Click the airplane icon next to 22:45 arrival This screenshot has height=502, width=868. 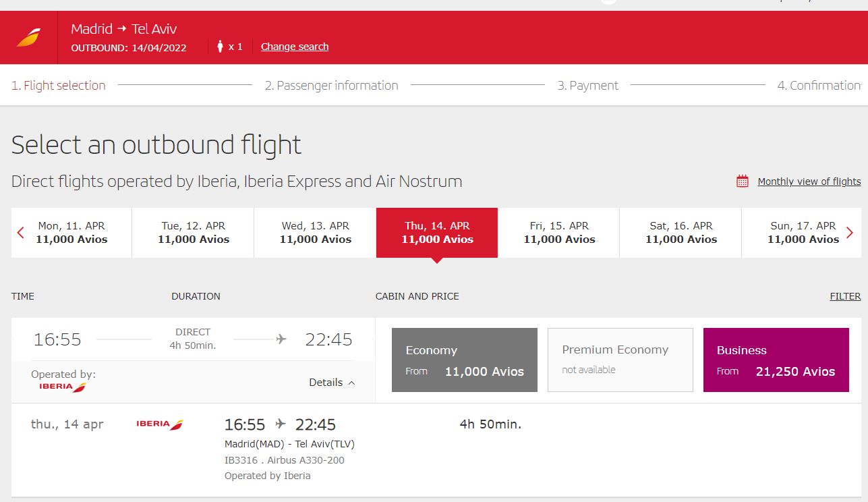pyautogui.click(x=281, y=339)
